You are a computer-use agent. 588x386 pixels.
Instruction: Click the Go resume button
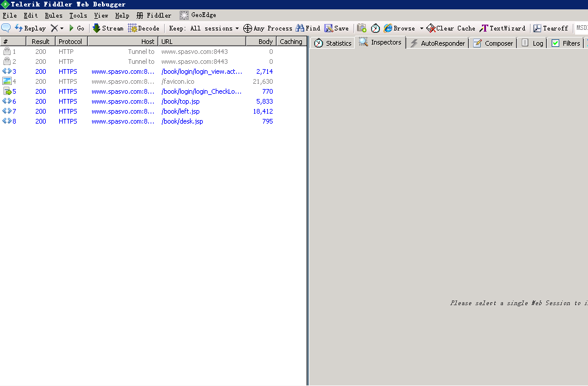[77, 28]
